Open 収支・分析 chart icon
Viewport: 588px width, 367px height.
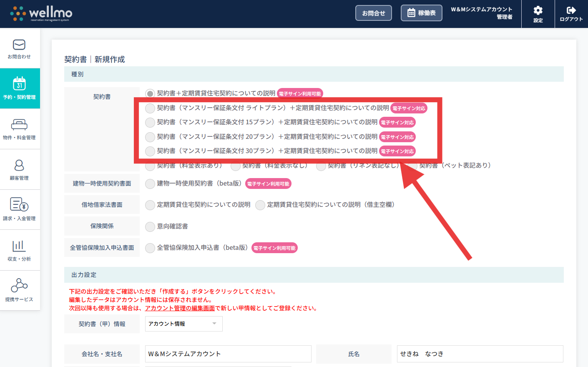[x=19, y=246]
